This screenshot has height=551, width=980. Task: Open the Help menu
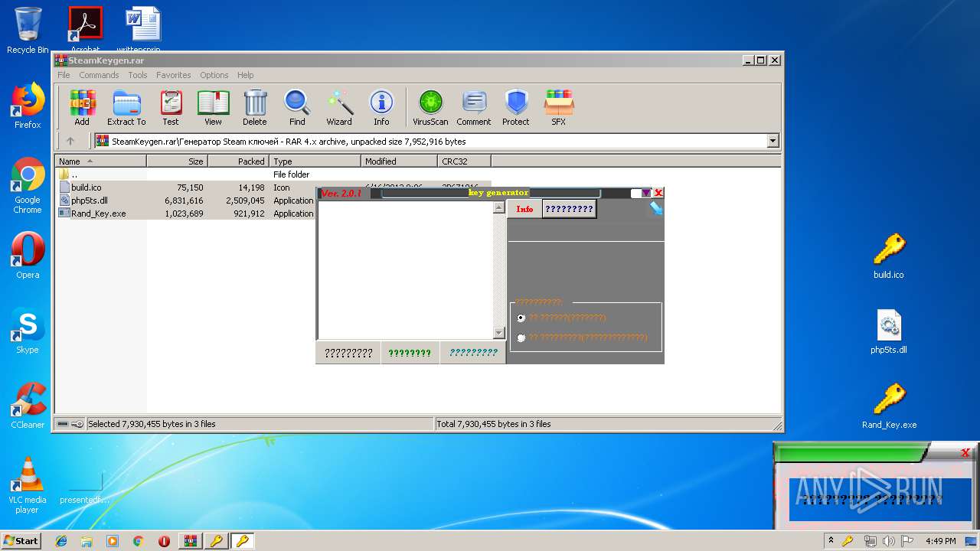245,75
